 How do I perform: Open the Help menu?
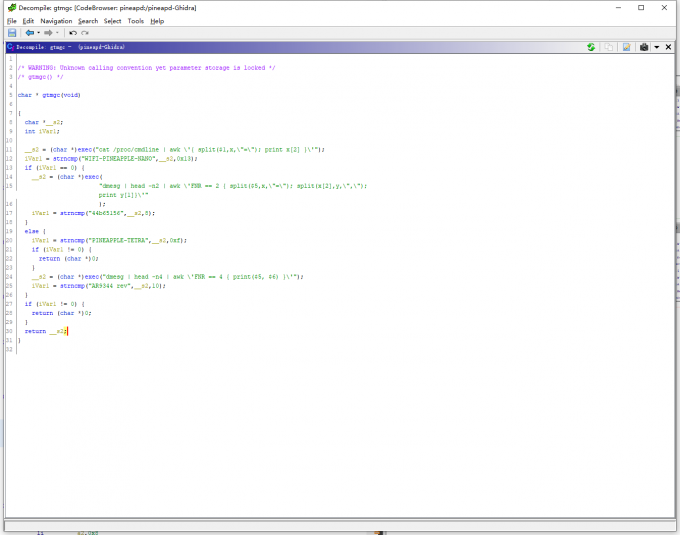point(157,21)
